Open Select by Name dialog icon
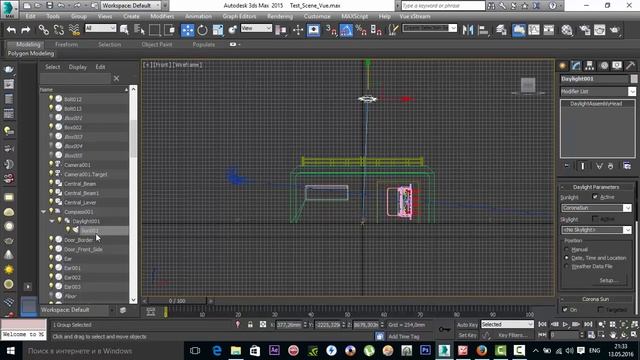Viewport: 640px width, 360px height. click(x=140, y=30)
